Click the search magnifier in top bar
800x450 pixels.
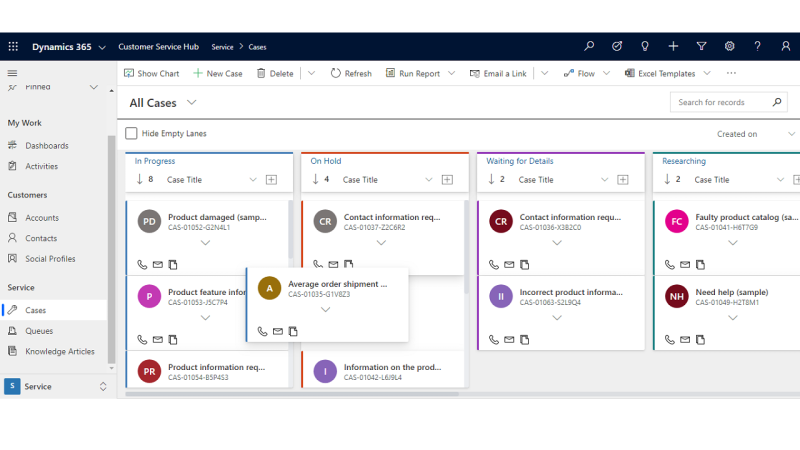(589, 46)
